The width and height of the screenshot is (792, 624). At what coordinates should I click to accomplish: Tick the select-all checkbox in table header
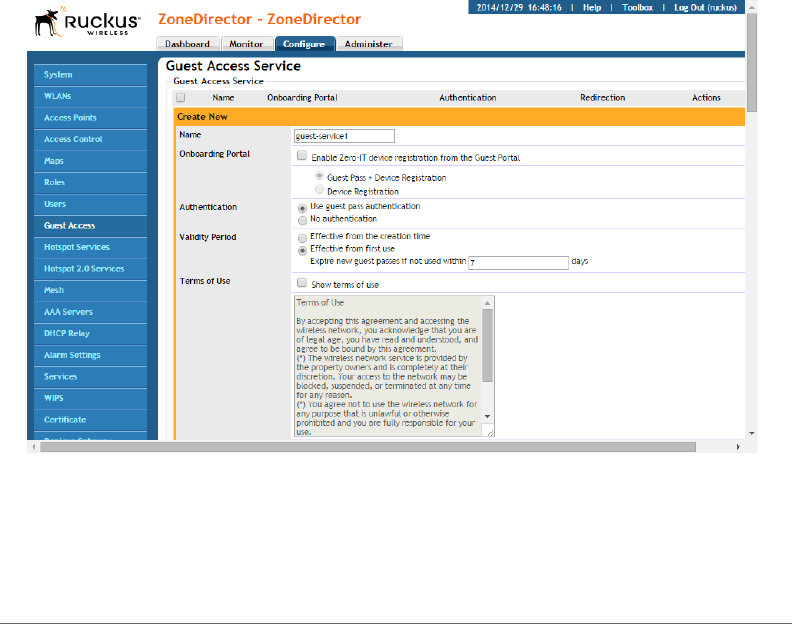coord(180,98)
